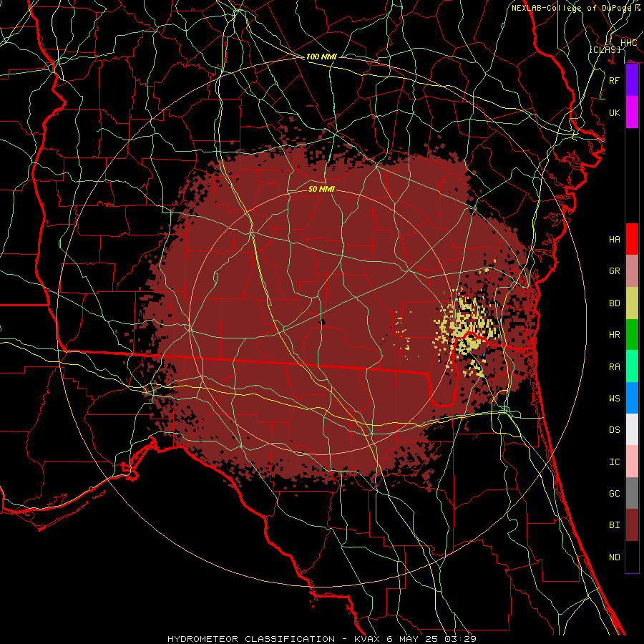644x644 pixels.
Task: Click the Hydrometeor Classification KVAX timestamp caption
Action: (321, 639)
